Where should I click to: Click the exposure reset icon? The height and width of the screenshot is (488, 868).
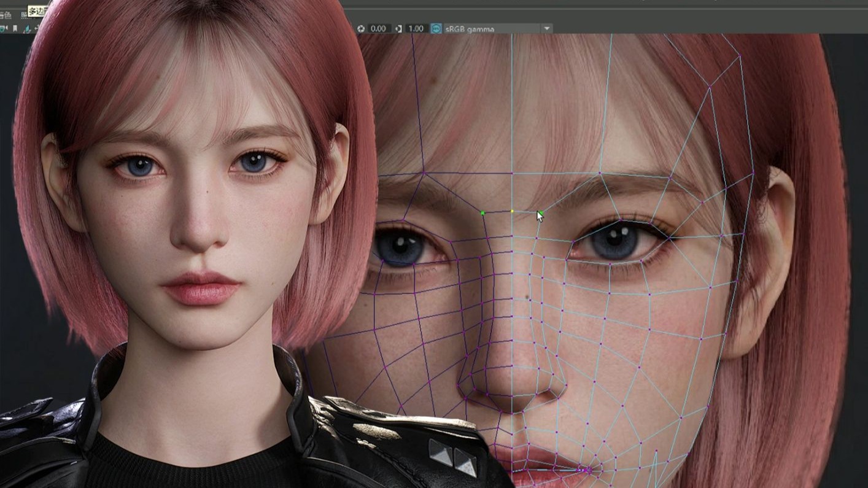[361, 29]
